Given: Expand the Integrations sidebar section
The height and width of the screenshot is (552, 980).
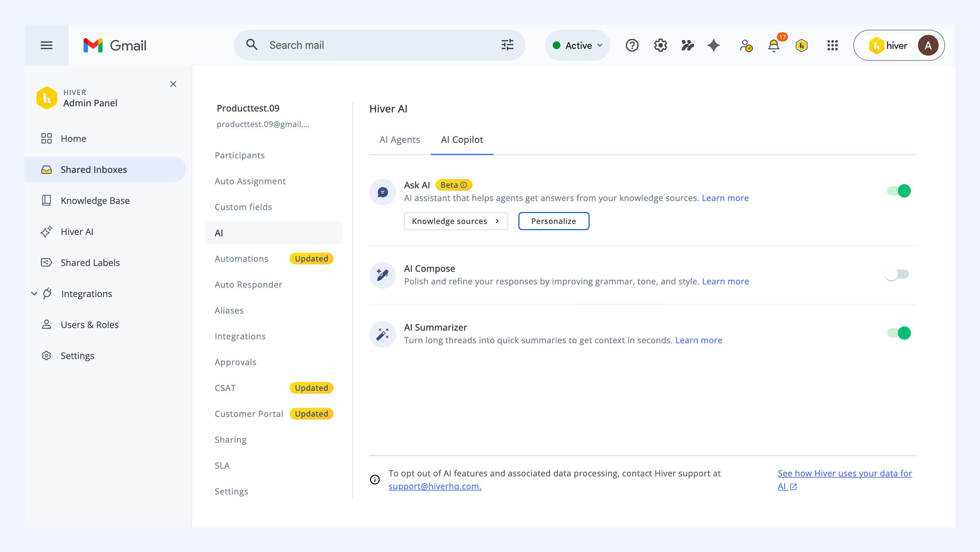Looking at the screenshot, I should click(34, 294).
